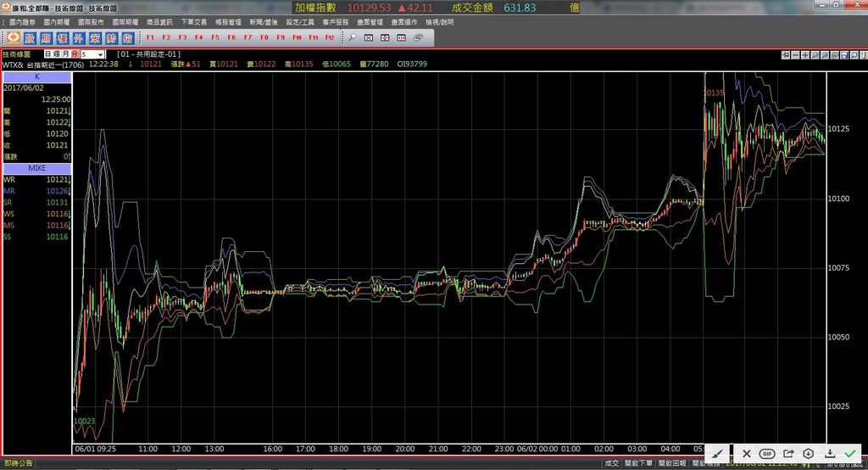This screenshot has height=470, width=868.
Task: Click the GIF record icon
Action: pyautogui.click(x=766, y=453)
